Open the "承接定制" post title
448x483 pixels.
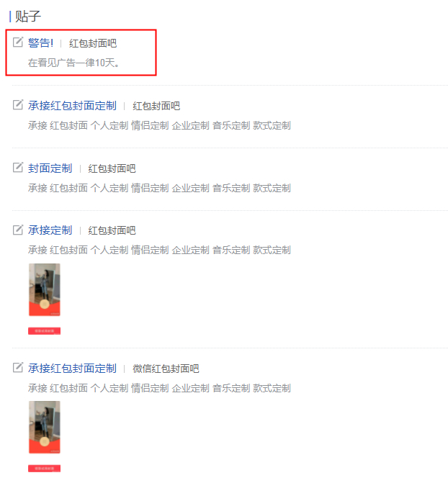tap(50, 230)
